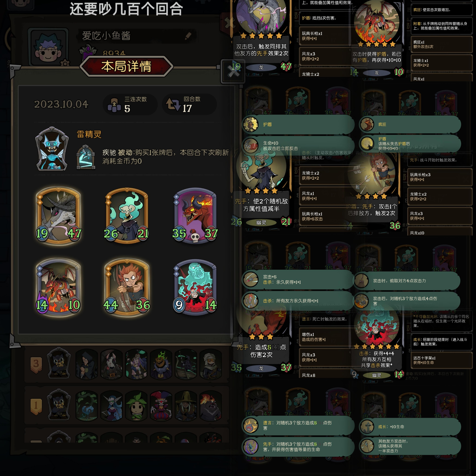Select the red demon card with stats 35/37
The height and width of the screenshot is (476, 476).
[195, 216]
